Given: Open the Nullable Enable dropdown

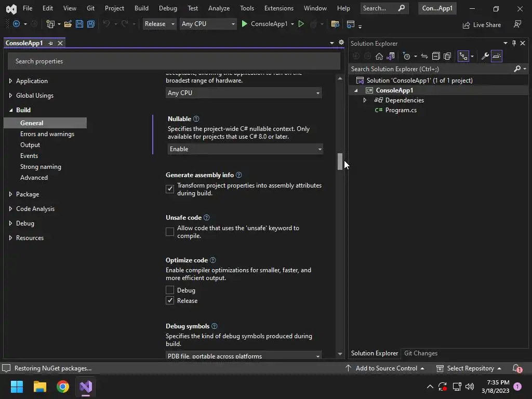Looking at the screenshot, I should 245,149.
